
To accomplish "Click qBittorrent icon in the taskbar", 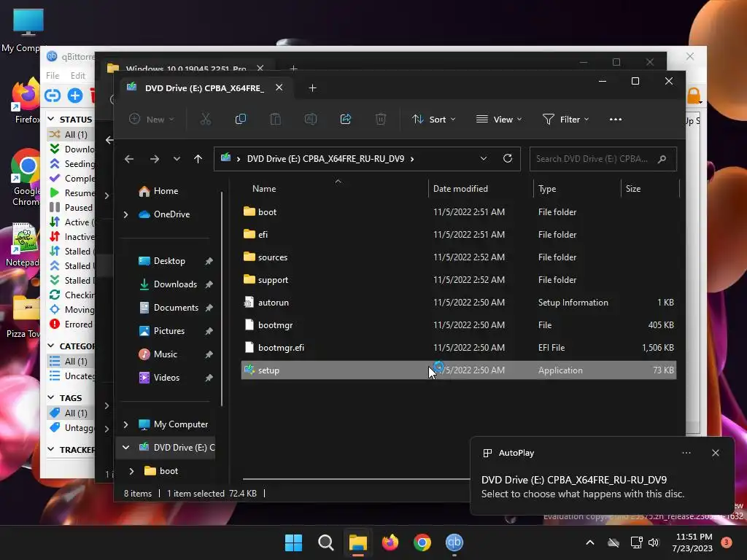I will 454,542.
